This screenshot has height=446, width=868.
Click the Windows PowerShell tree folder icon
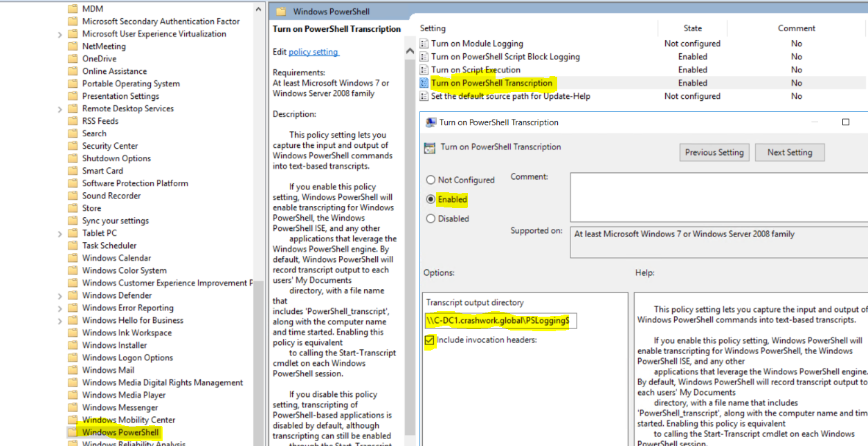(73, 432)
